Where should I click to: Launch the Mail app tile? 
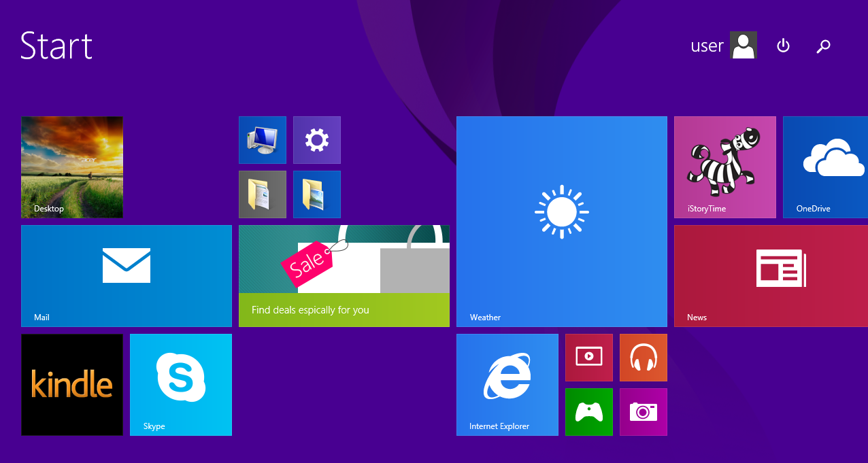(x=127, y=276)
